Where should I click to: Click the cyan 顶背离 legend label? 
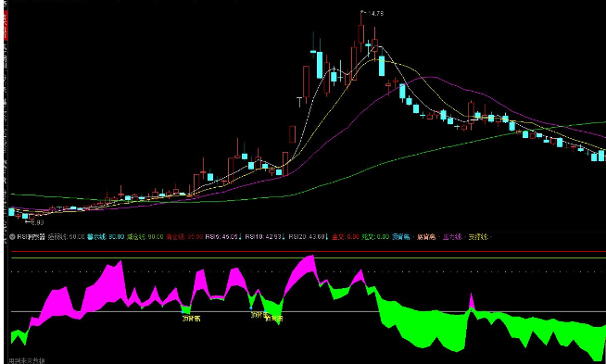(401, 237)
